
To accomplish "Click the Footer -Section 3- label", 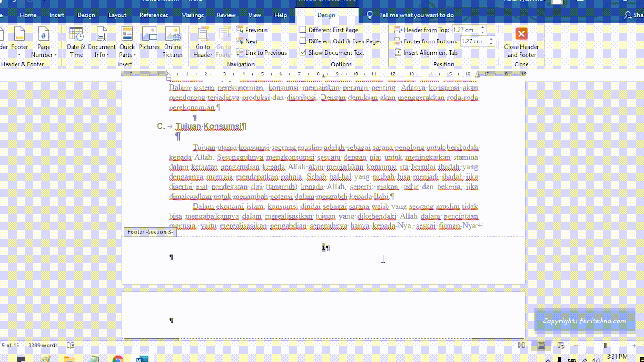I will [x=150, y=232].
